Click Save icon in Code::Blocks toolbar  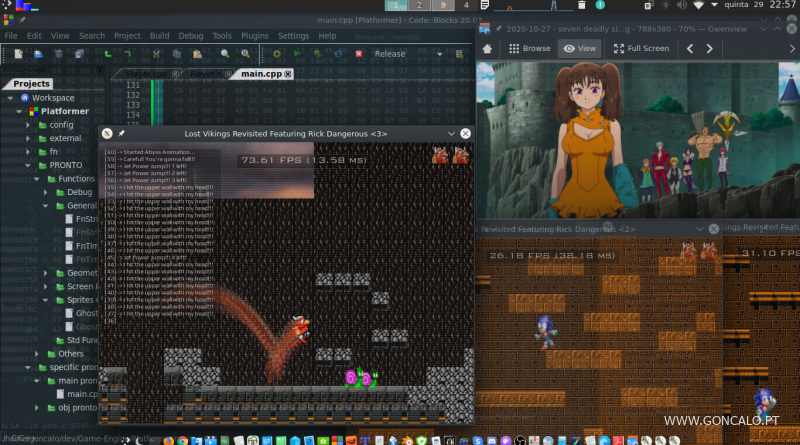[59, 54]
